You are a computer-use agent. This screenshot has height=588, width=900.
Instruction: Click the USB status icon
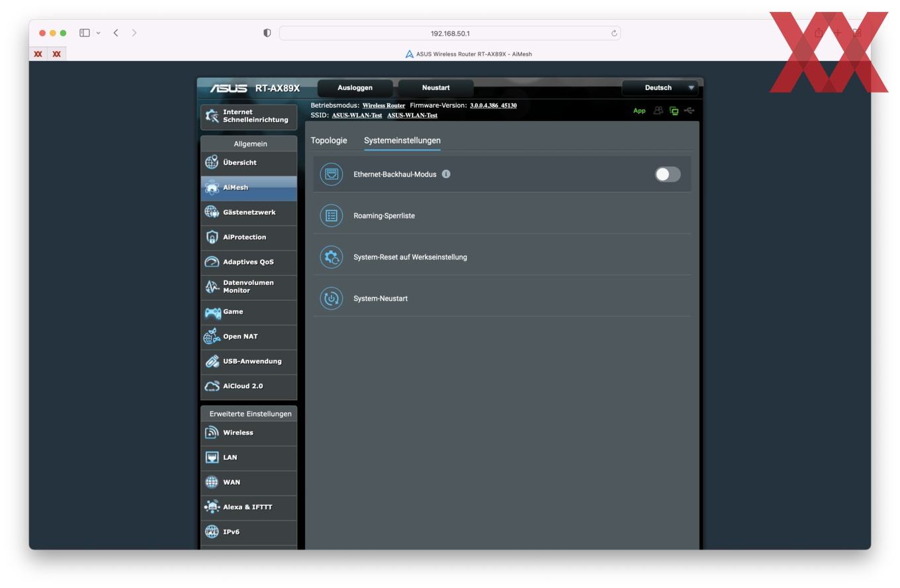pos(689,110)
